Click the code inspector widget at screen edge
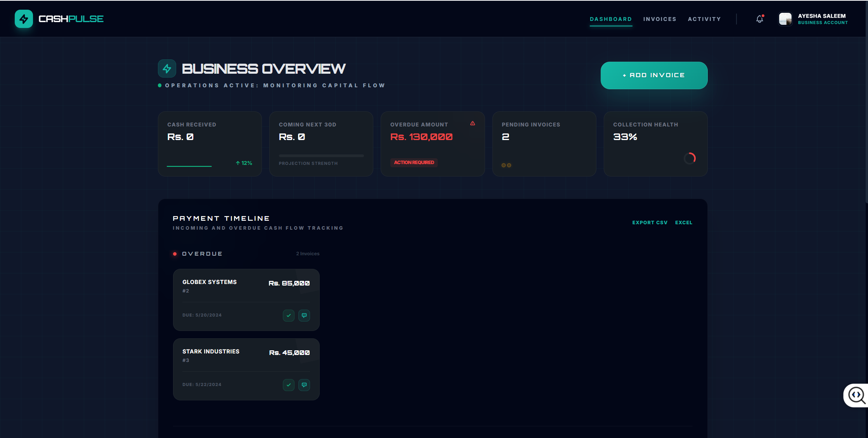This screenshot has height=438, width=868. 856,395
